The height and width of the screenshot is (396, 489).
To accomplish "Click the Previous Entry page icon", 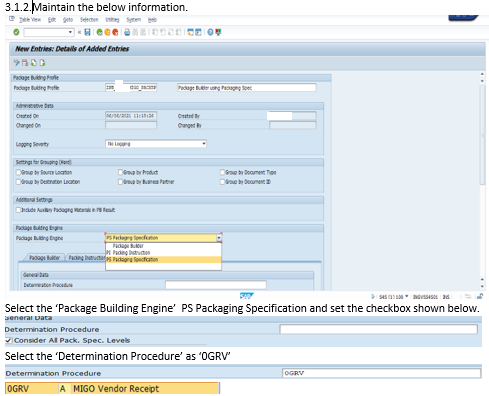I will (34, 63).
